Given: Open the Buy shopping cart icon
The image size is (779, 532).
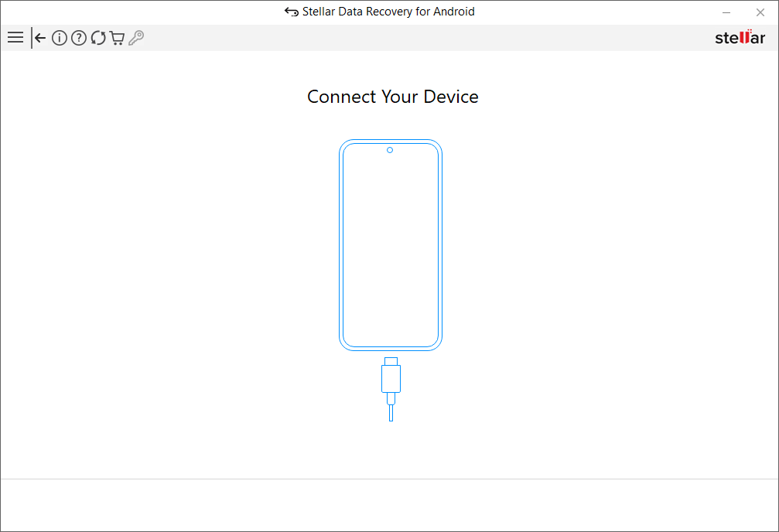Looking at the screenshot, I should point(117,38).
